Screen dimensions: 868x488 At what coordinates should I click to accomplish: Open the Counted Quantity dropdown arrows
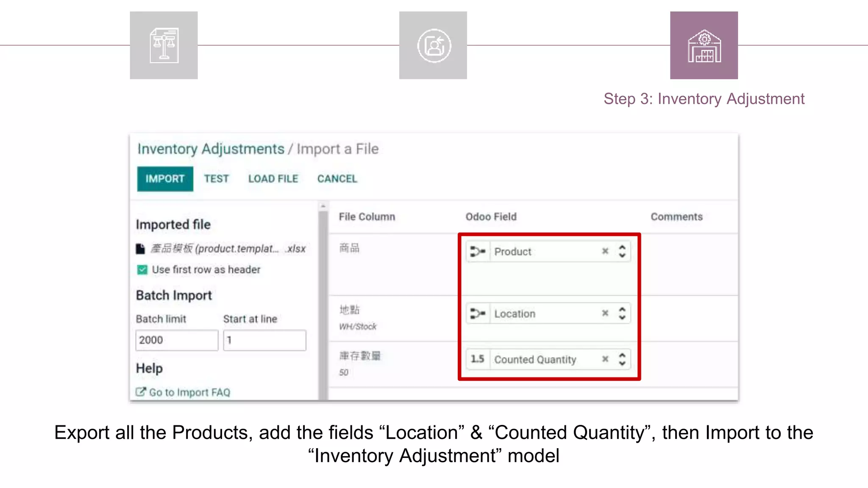tap(622, 359)
